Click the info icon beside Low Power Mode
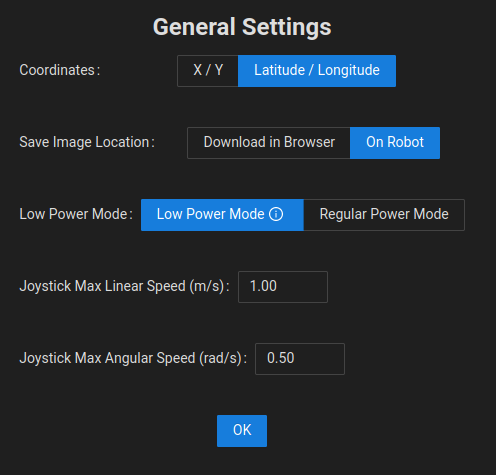This screenshot has width=496, height=475. click(276, 214)
